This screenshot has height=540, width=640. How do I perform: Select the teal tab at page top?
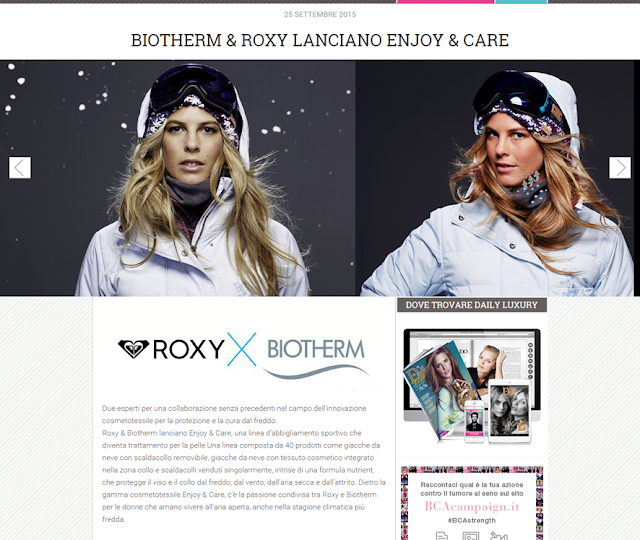(x=521, y=2)
